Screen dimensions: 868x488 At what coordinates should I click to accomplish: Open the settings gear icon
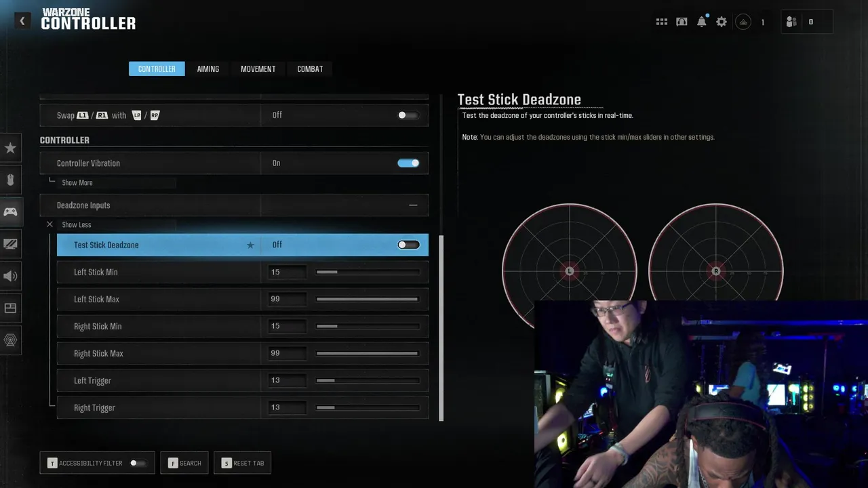click(722, 22)
